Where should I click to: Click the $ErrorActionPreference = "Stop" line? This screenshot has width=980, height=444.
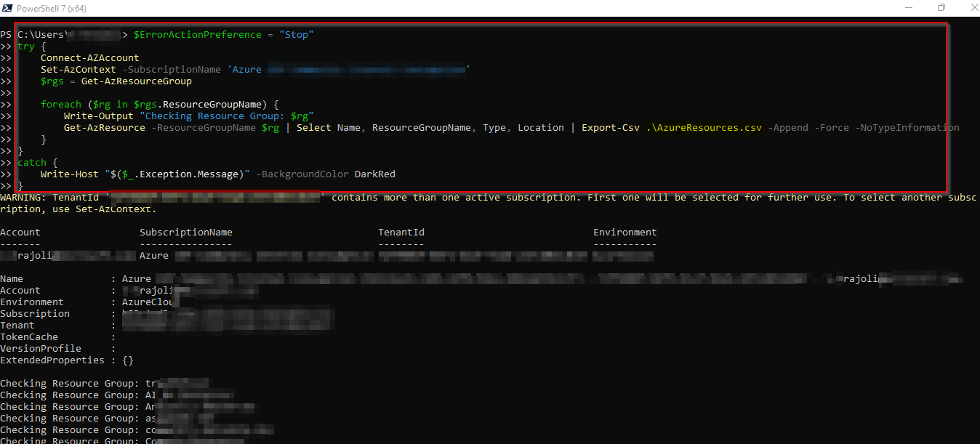click(x=223, y=35)
